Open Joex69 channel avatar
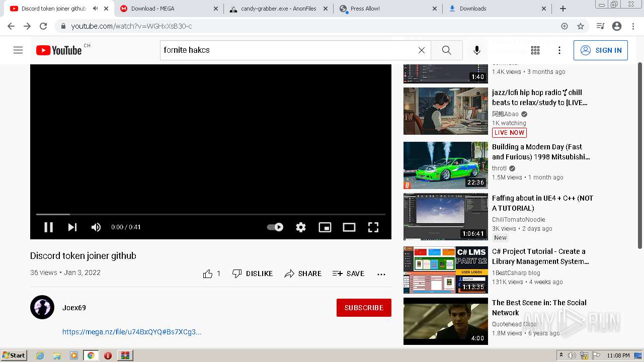Screen dimensions: 644x362 [42, 307]
